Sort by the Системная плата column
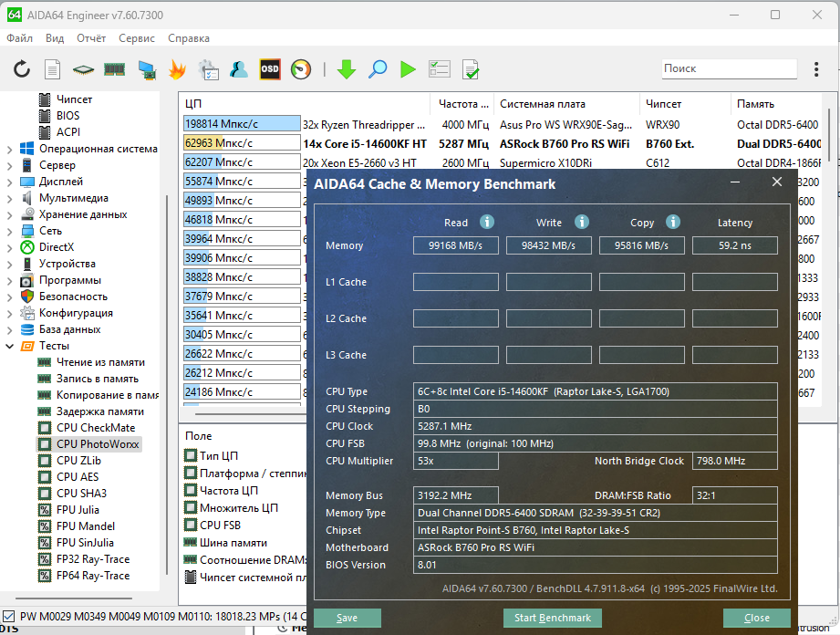 click(x=566, y=104)
